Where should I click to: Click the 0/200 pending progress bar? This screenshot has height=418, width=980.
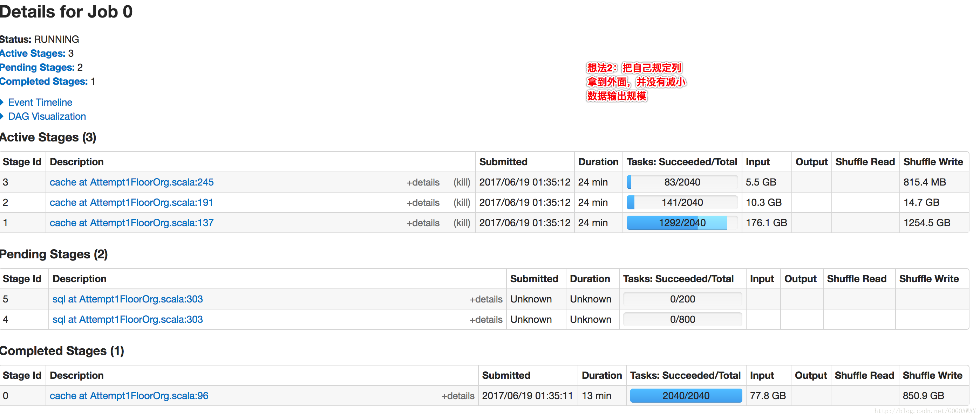coord(682,299)
